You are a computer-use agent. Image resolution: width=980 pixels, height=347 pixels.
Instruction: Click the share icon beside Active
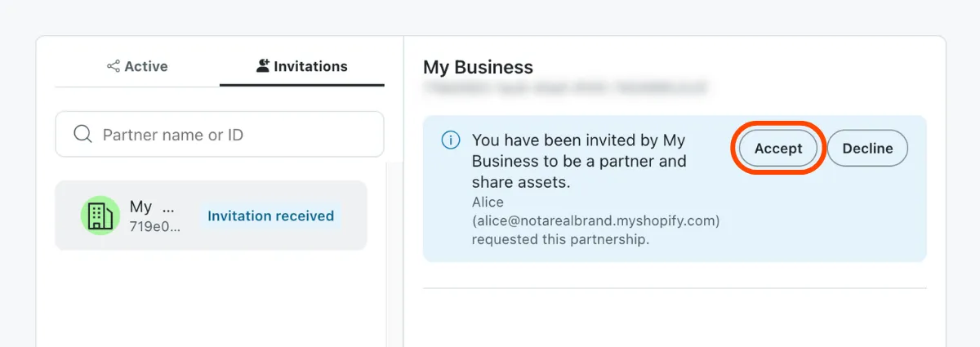click(114, 67)
